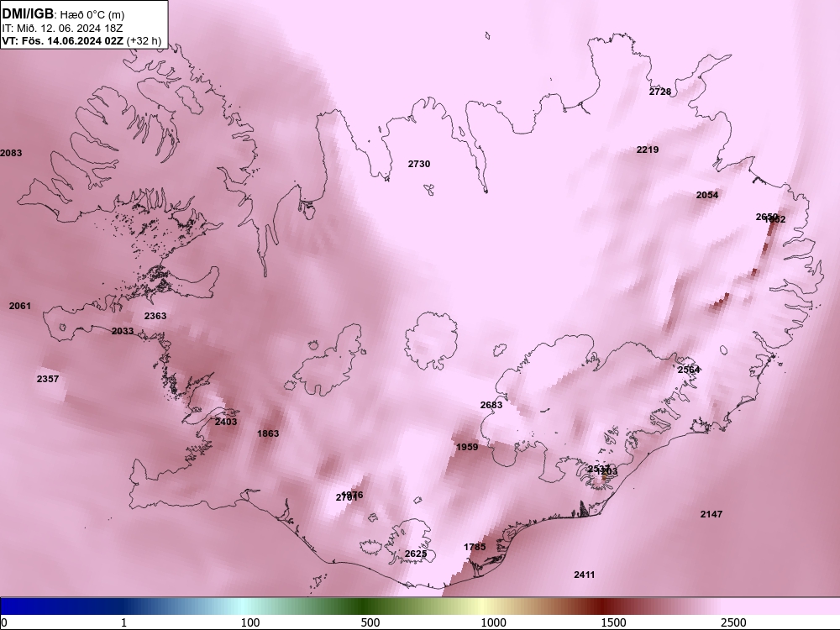The image size is (840, 630).
Task: Click the 2564 label in the southeast
Action: point(689,370)
